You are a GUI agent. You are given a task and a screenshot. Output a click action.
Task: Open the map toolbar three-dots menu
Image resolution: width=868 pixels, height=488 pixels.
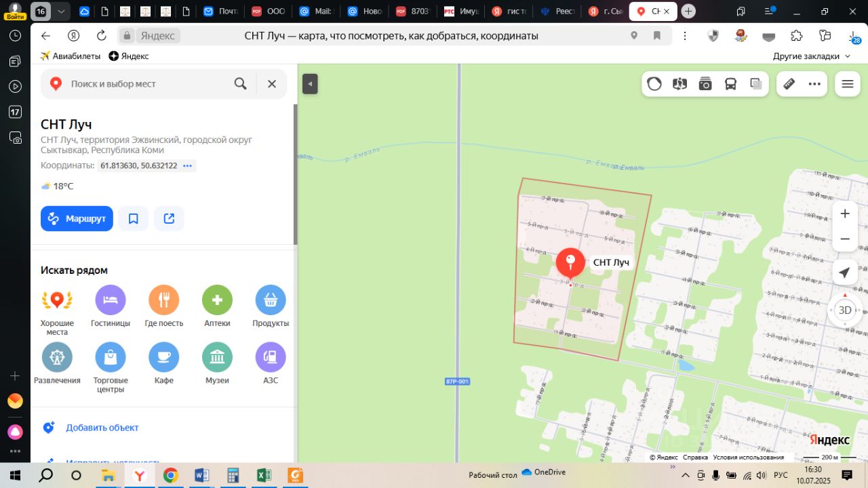814,84
